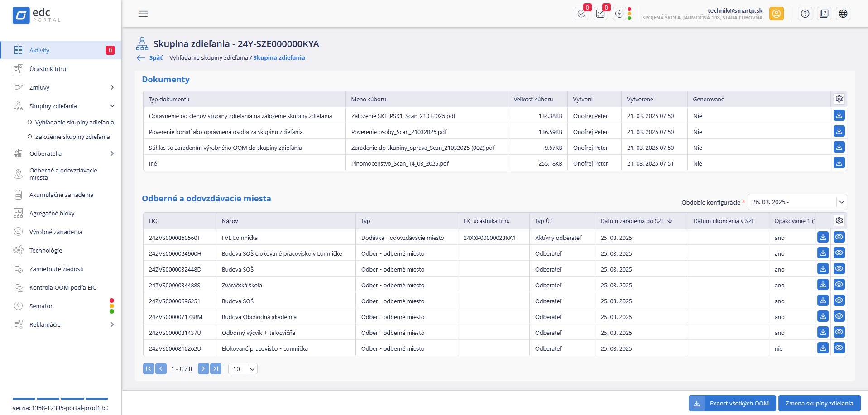Expand the Odberatelia sidebar section
Viewport: 868px width, 415px height.
tap(112, 153)
